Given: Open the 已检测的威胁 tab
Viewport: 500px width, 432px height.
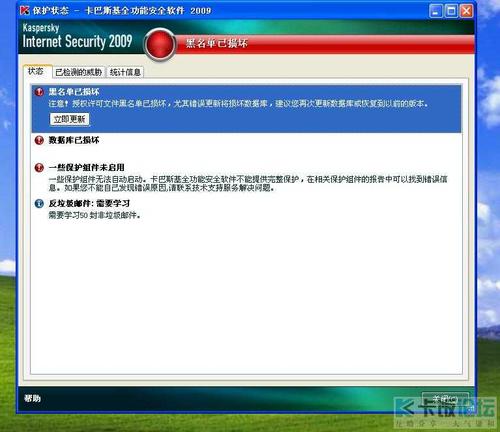Looking at the screenshot, I should tap(79, 72).
